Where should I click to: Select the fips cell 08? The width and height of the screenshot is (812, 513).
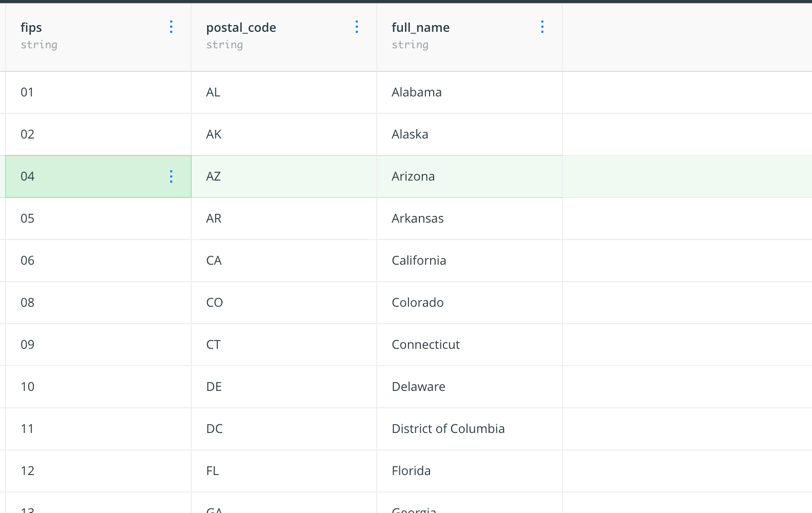[x=98, y=303]
